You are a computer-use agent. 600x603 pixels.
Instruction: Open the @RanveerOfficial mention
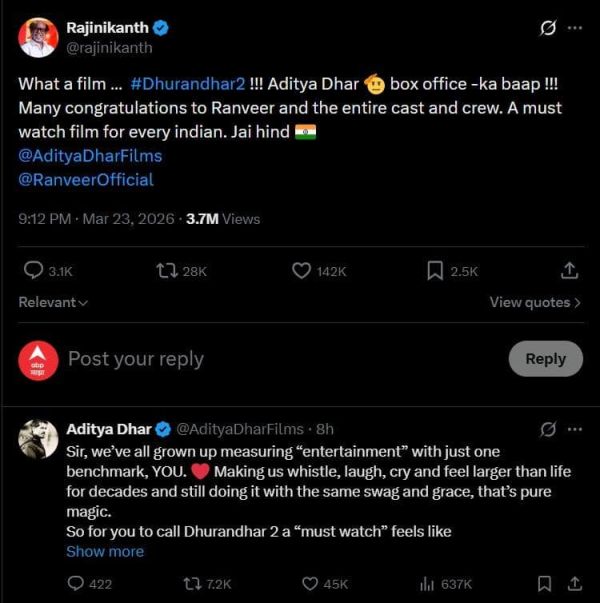click(86, 180)
